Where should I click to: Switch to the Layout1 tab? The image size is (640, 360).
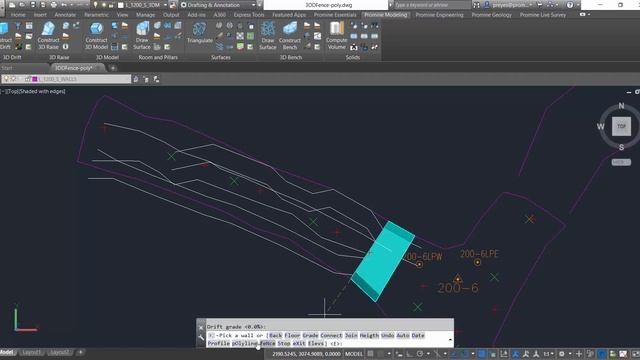(31, 352)
